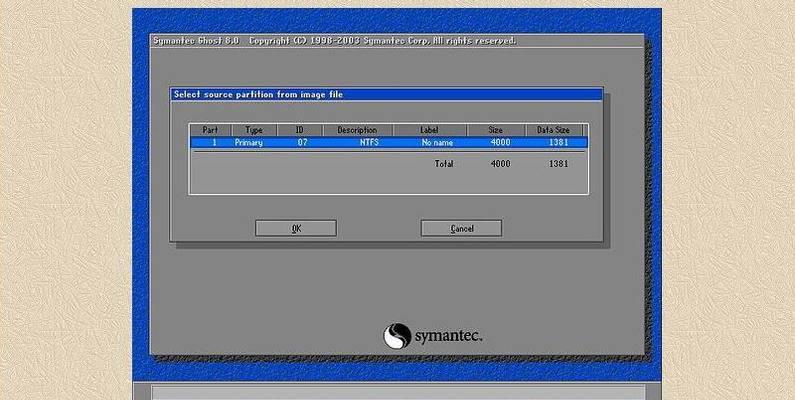Click the Total size value 4000
Viewport: 795px width, 400px height.
[x=500, y=164]
